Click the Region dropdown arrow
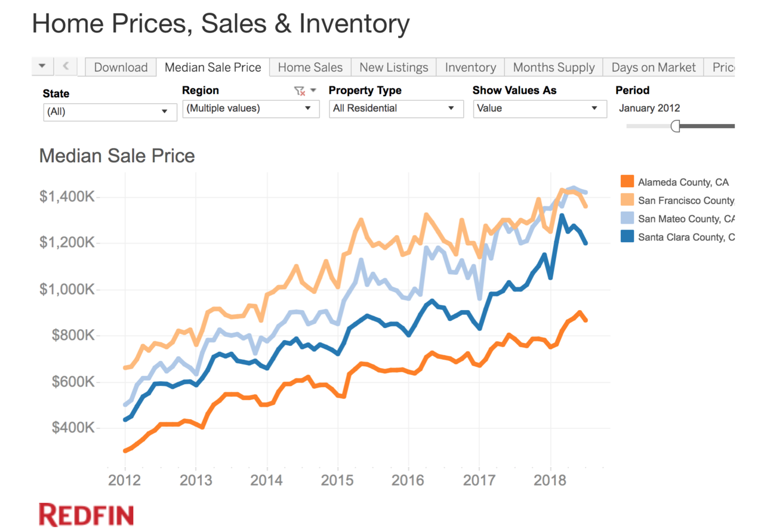764x532 pixels. pos(308,109)
